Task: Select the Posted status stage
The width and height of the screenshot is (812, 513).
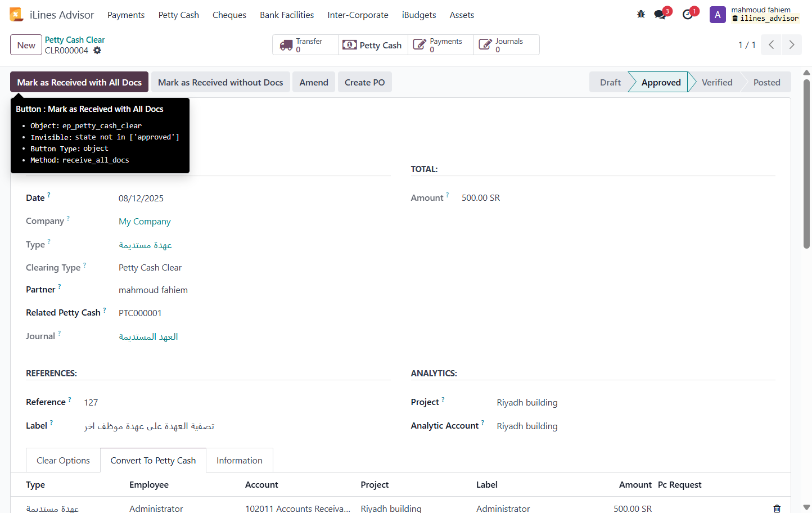Action: point(766,82)
